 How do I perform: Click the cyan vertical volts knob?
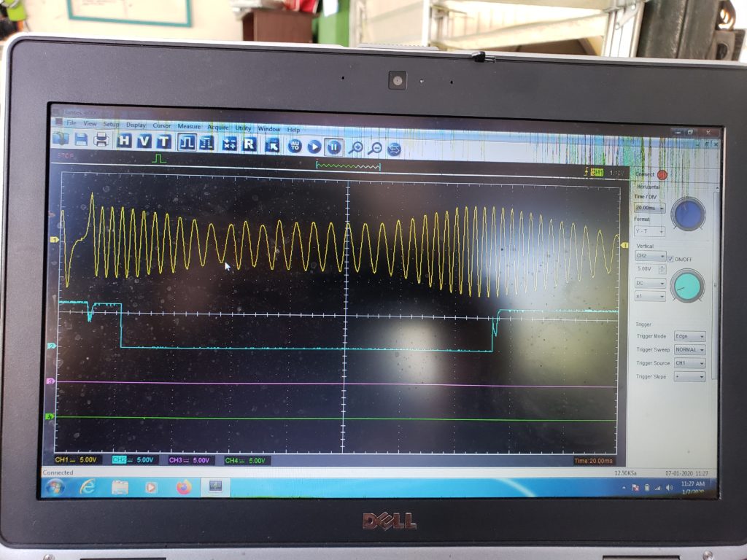tap(686, 285)
